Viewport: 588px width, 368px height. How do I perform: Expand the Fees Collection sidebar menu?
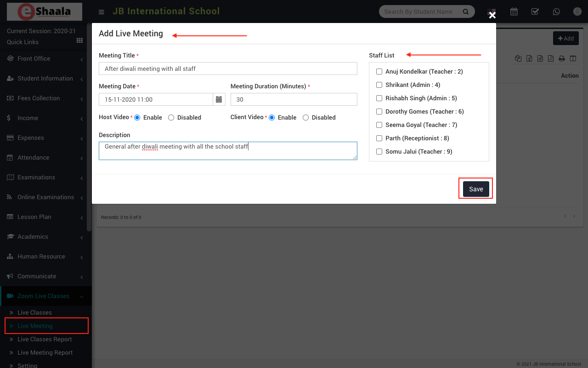click(39, 98)
